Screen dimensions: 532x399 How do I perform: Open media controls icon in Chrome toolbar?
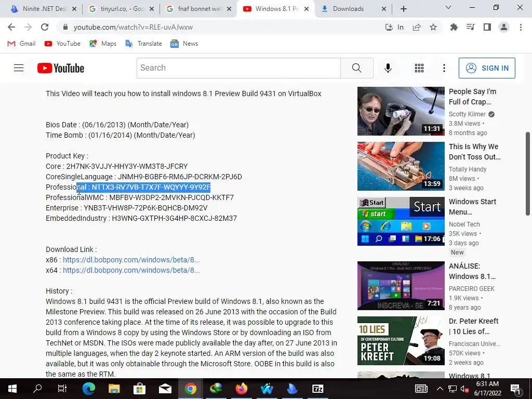[x=470, y=27]
